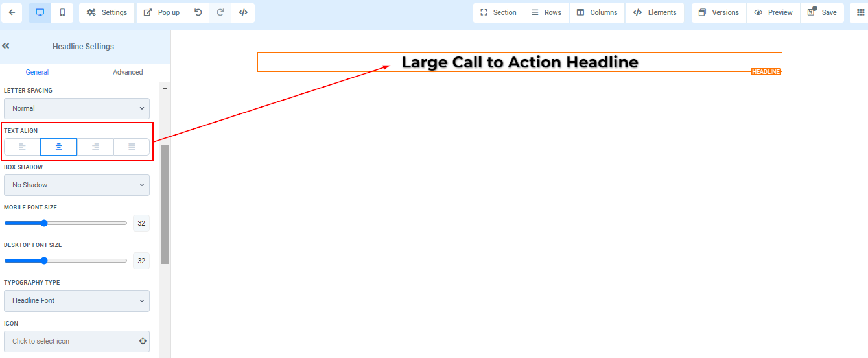This screenshot has height=358, width=868.
Task: Select justify text alignment
Action: click(x=132, y=147)
